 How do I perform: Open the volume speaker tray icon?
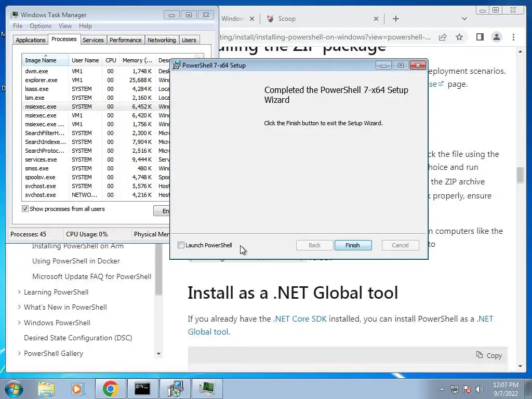[x=480, y=389]
